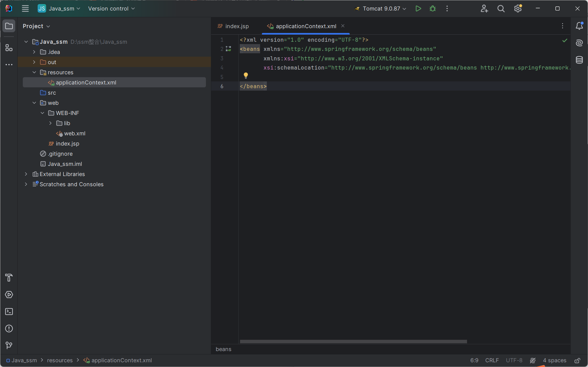This screenshot has height=367, width=588.
Task: Toggle the AI completion status bar icon
Action: pyautogui.click(x=533, y=361)
